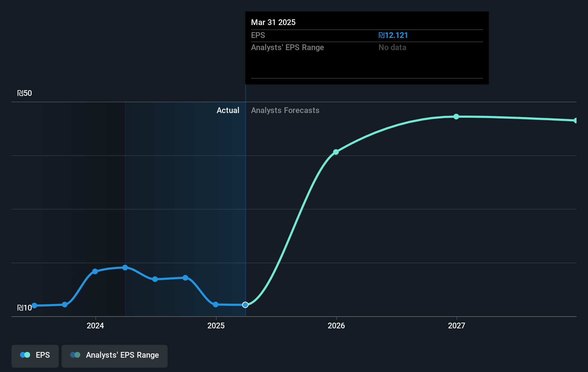Screen dimensions: 588x372
Task: Select the early-2024 EPS data point
Action: tap(95, 271)
